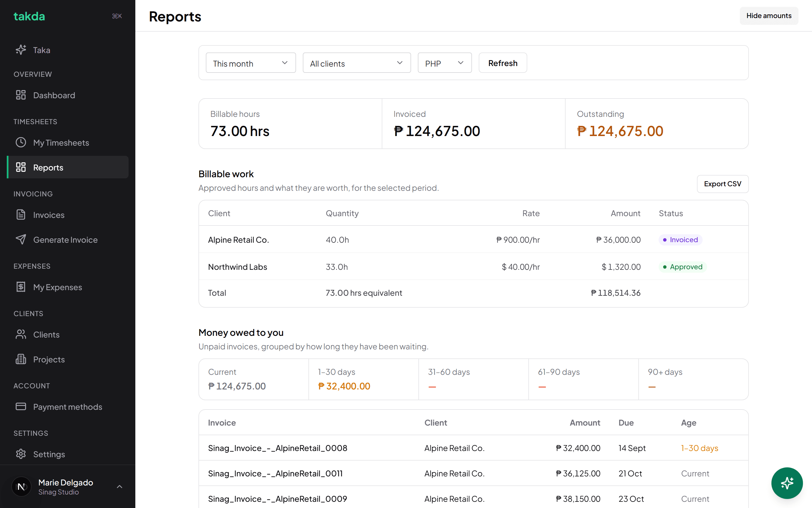This screenshot has width=812, height=508.
Task: Click invoice Sinag_Invoice_-_AlpineRetail_0011
Action: (x=275, y=473)
